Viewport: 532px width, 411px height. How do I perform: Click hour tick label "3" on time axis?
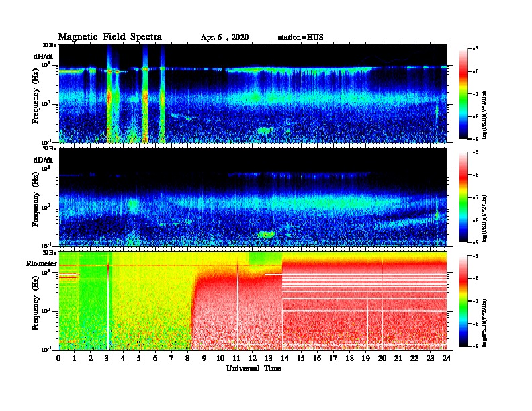coord(107,358)
